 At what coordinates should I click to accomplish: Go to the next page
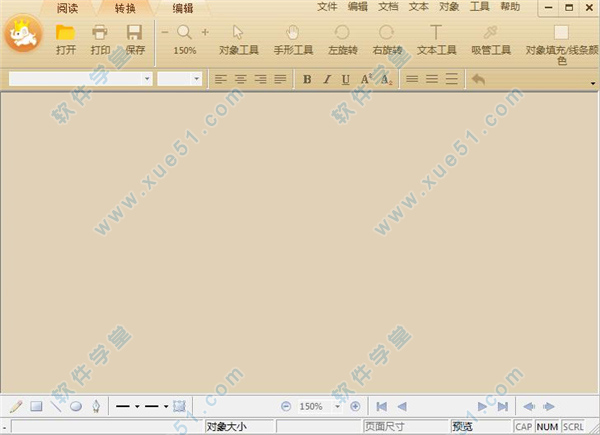coord(482,406)
